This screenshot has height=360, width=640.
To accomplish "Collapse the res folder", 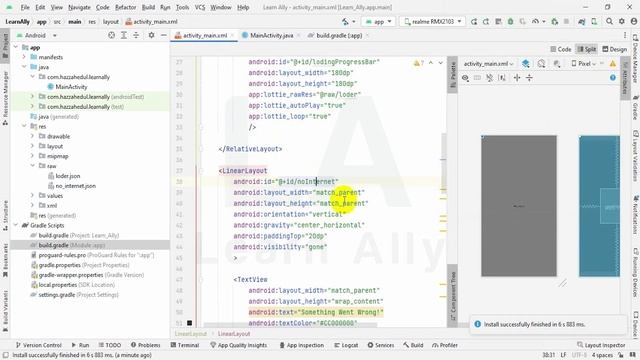I will pyautogui.click(x=24, y=127).
